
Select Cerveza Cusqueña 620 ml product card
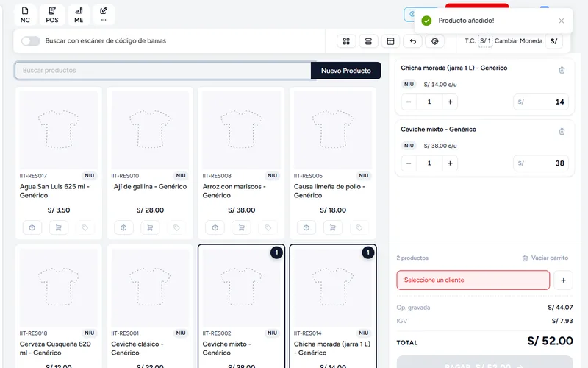59,306
